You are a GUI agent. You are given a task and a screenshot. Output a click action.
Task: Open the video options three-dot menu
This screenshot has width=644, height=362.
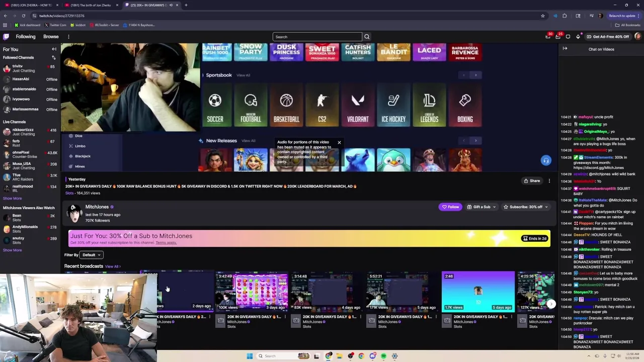[549, 181]
